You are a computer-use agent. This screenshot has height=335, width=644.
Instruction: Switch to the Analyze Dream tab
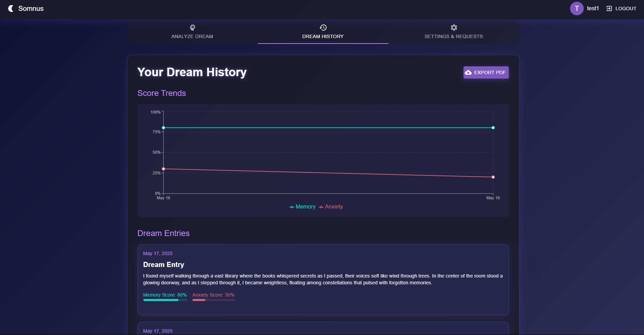[x=192, y=32]
